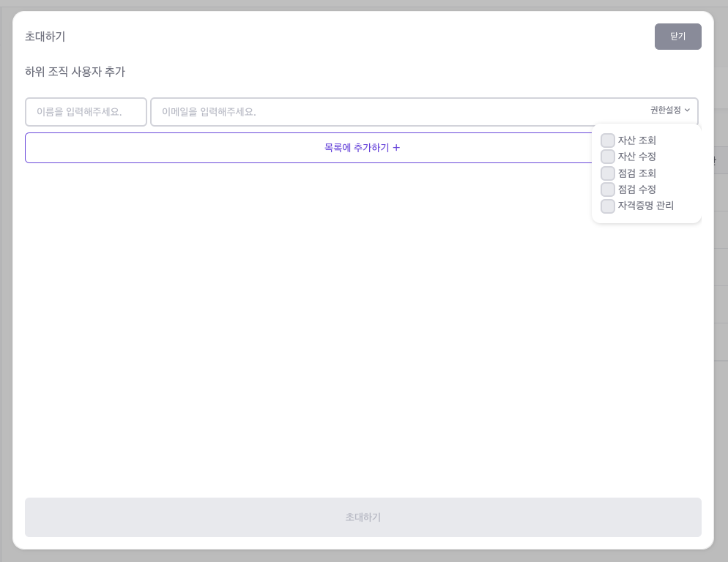Focus the 이름을 입력해주세요 name field
The height and width of the screenshot is (562, 728).
coord(86,112)
